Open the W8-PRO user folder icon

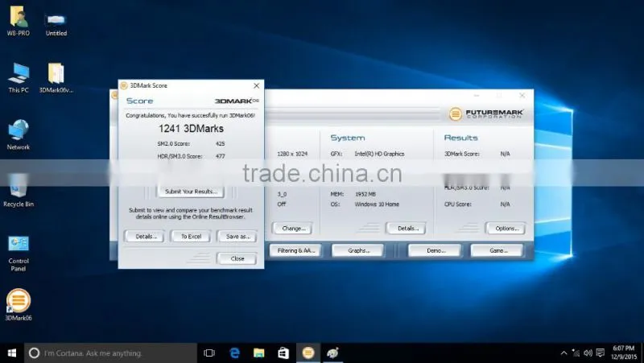(x=18, y=21)
